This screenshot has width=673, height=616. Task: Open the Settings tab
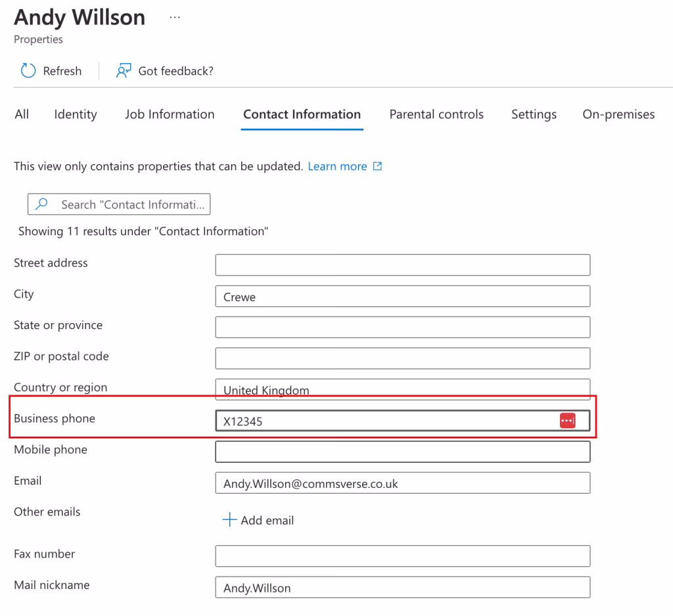(x=533, y=114)
